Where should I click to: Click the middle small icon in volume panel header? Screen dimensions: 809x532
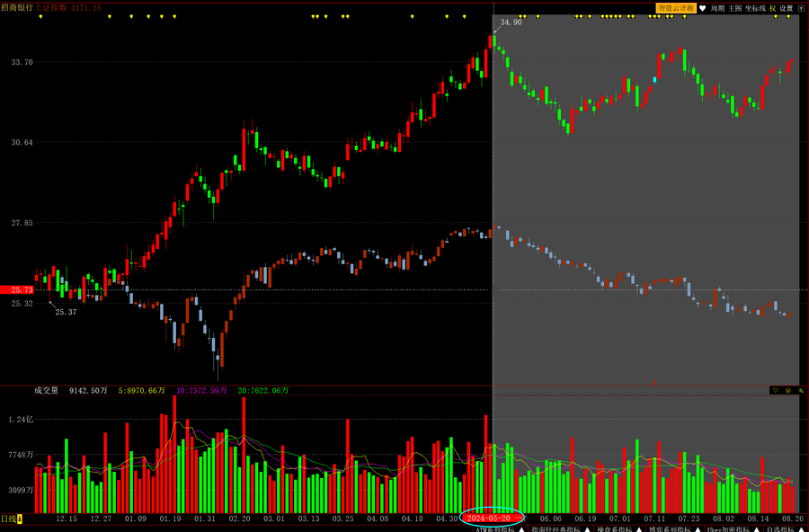coord(788,391)
